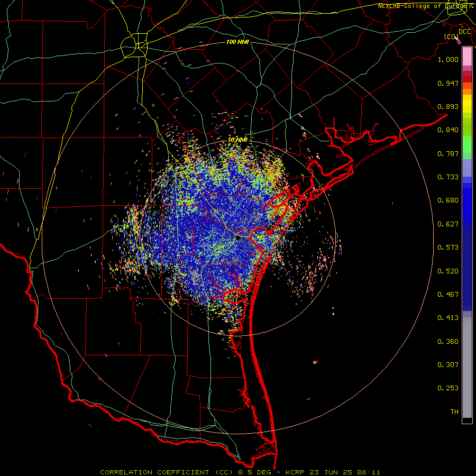The image size is (476, 476).
Task: Click the 0.627 legend value
Action: [448, 224]
